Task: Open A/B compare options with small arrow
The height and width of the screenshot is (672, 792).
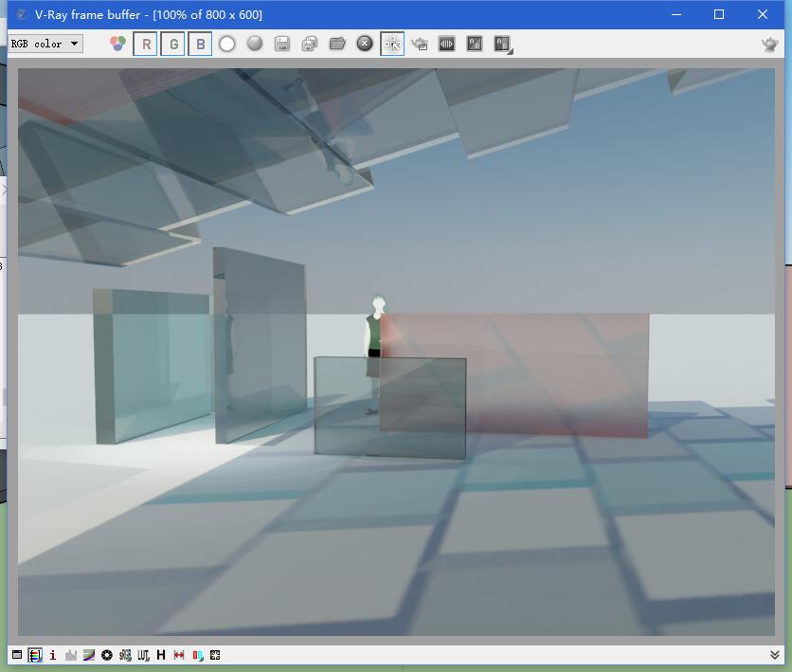Action: point(510,51)
